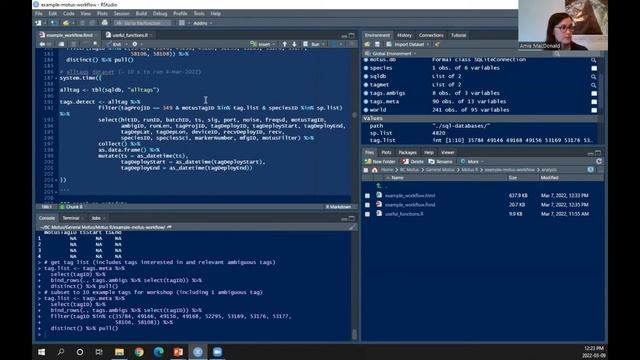Open the Tools menu
The image size is (640, 360).
[199, 13]
